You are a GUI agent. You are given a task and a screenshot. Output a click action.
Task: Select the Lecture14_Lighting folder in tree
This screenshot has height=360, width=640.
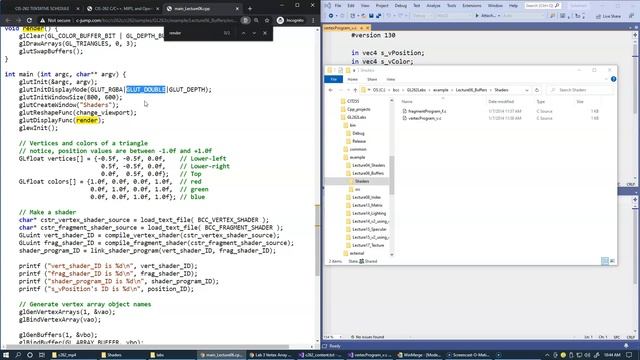(x=369, y=213)
